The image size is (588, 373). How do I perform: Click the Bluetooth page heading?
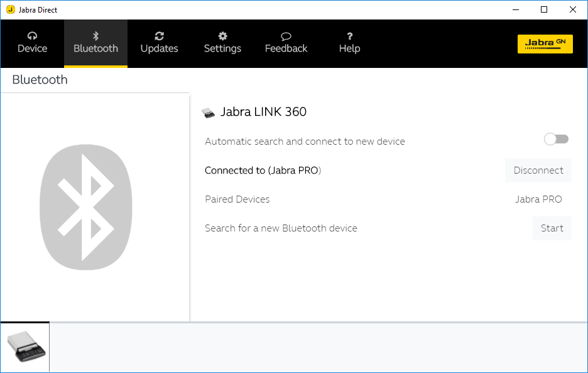click(40, 80)
